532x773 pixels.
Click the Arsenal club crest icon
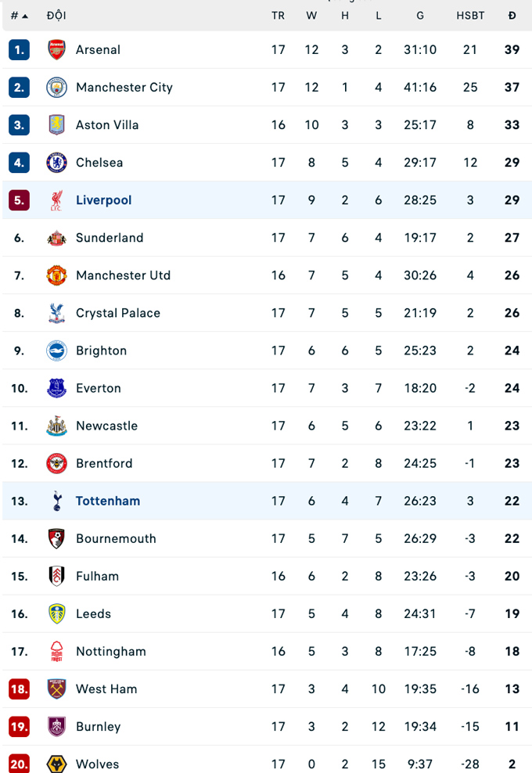[x=56, y=50]
